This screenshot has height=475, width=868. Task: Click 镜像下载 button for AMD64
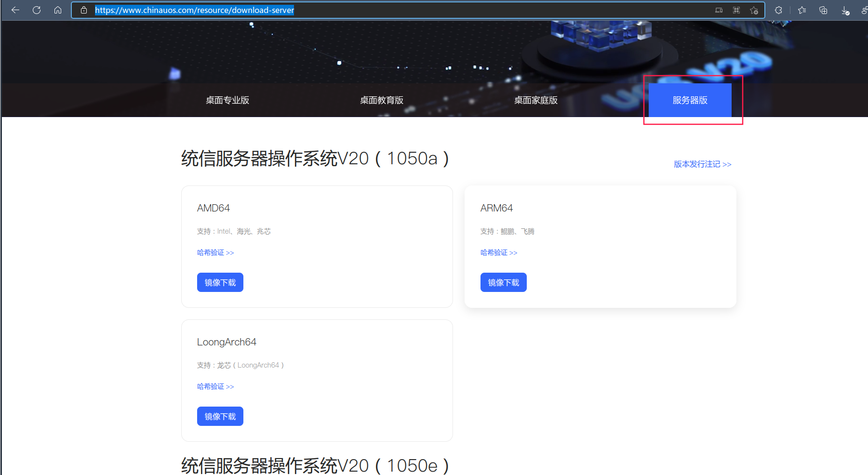pos(220,282)
